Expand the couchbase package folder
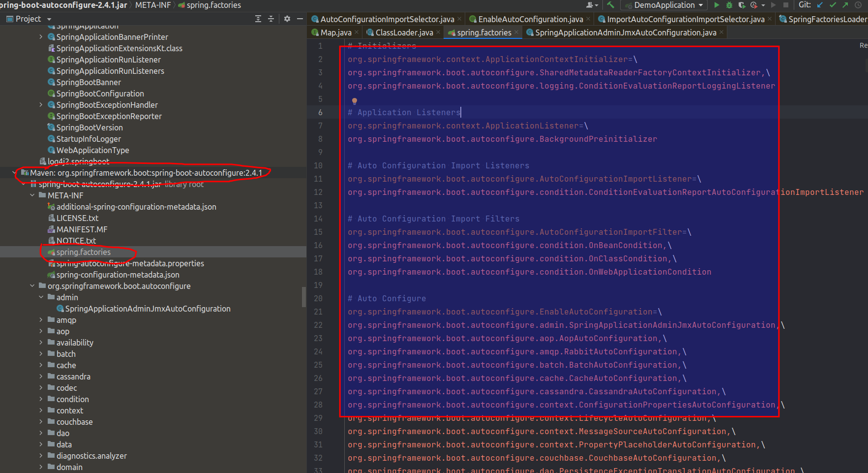Screen dimensions: 868x473 [x=41, y=422]
